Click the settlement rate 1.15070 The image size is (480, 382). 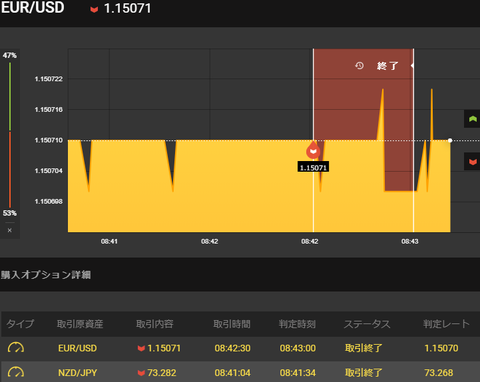pyautogui.click(x=441, y=348)
